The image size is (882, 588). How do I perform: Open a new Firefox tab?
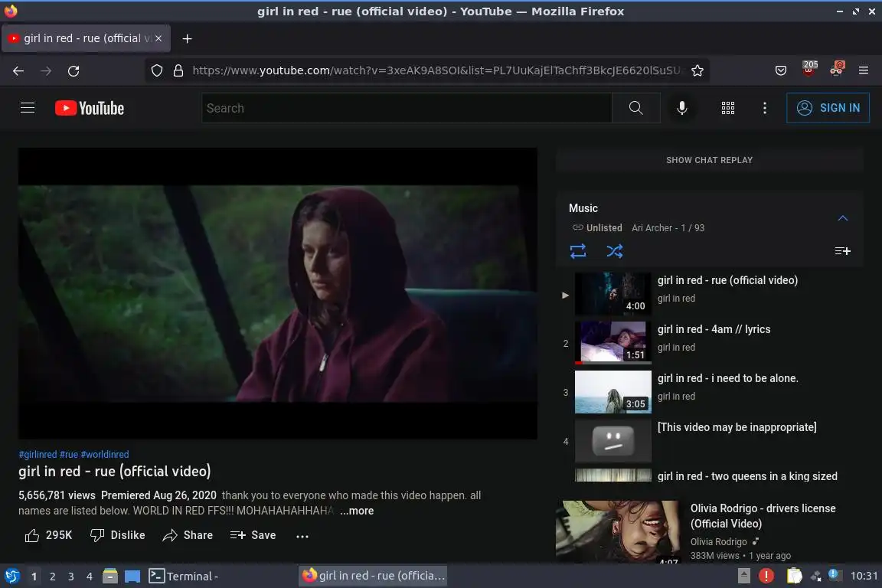point(188,38)
